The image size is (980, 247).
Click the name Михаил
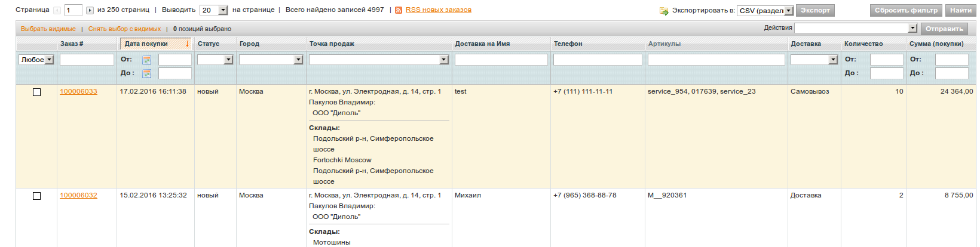coord(468,196)
